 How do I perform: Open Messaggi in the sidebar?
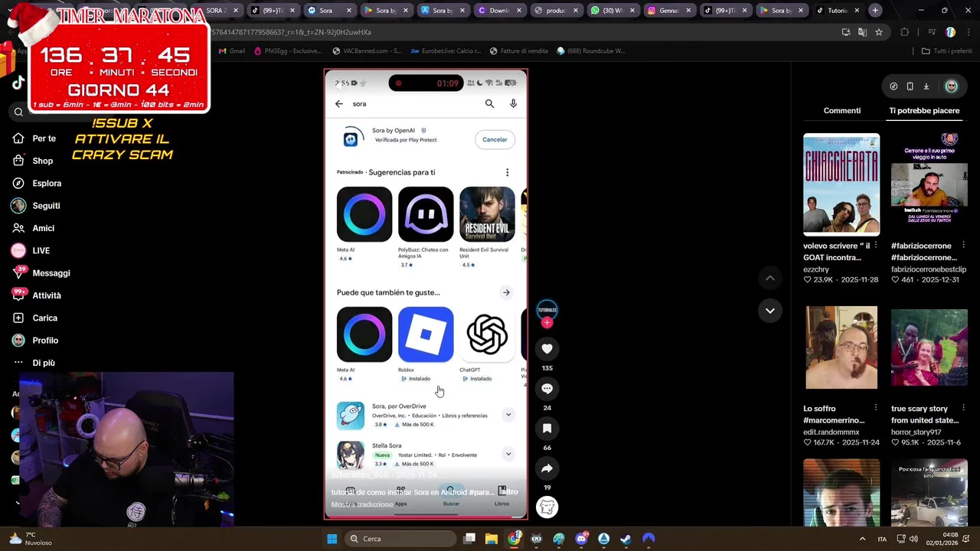[41, 273]
